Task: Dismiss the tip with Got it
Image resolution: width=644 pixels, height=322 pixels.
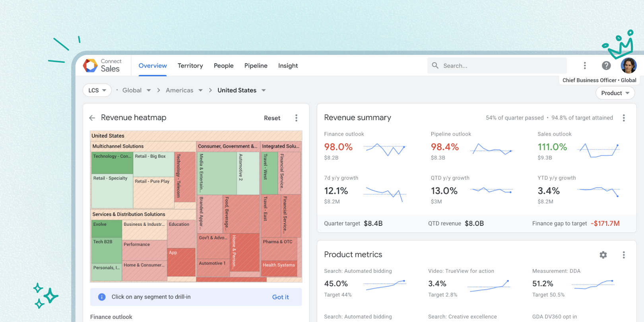Action: pyautogui.click(x=280, y=297)
